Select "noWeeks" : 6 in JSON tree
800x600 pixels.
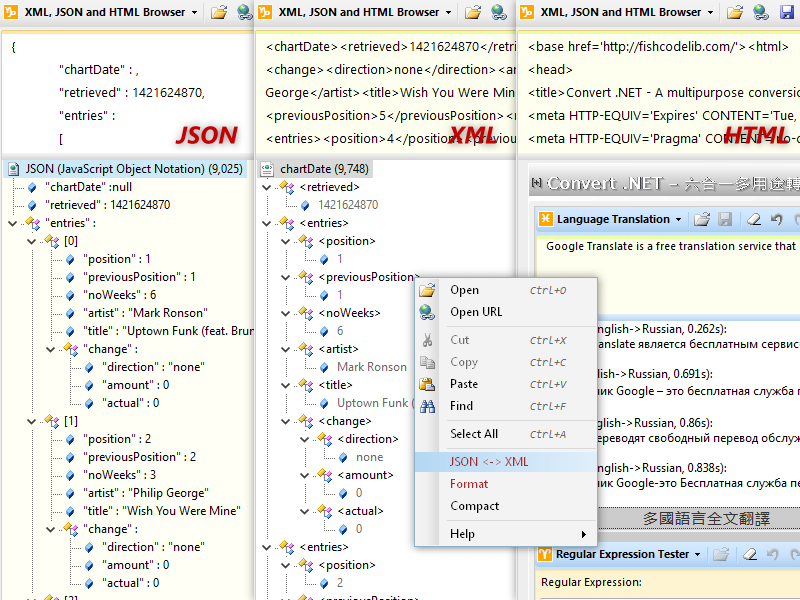119,295
